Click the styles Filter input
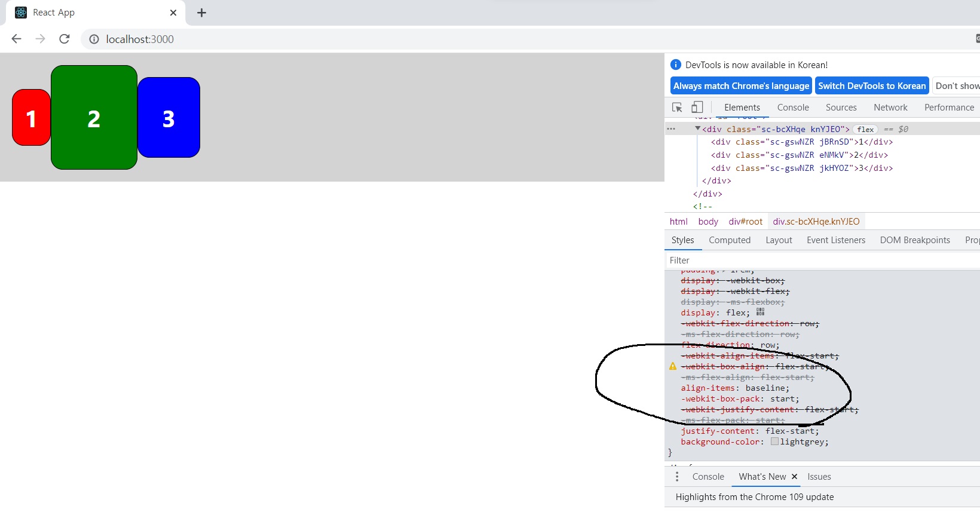 pos(823,260)
